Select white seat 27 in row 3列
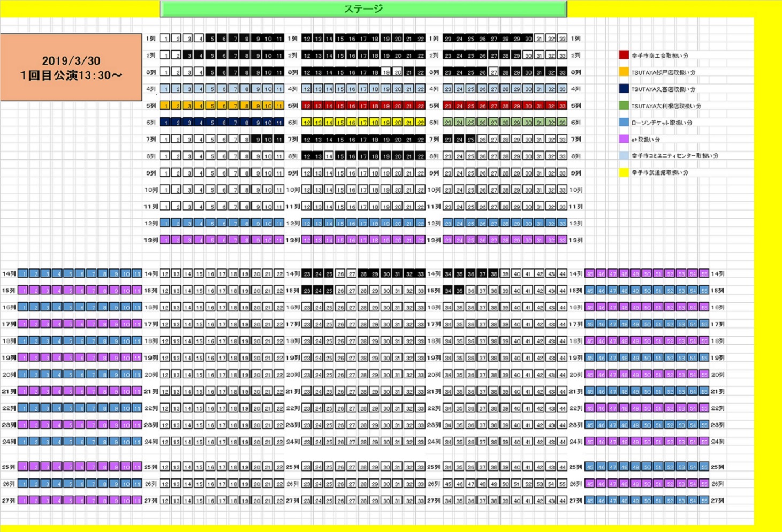 tap(494, 72)
